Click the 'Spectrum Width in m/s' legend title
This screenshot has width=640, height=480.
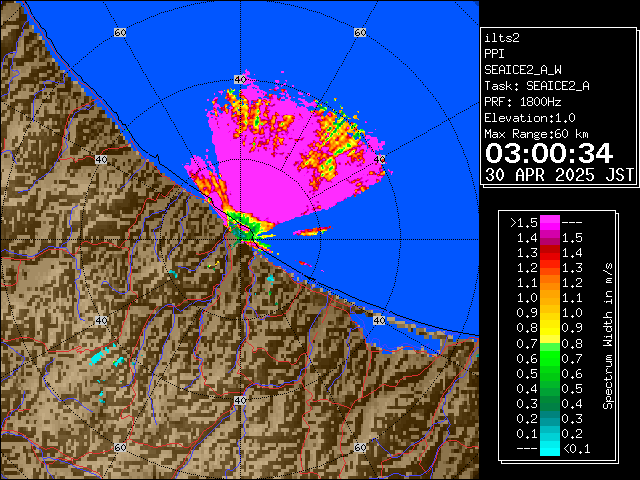coord(608,336)
